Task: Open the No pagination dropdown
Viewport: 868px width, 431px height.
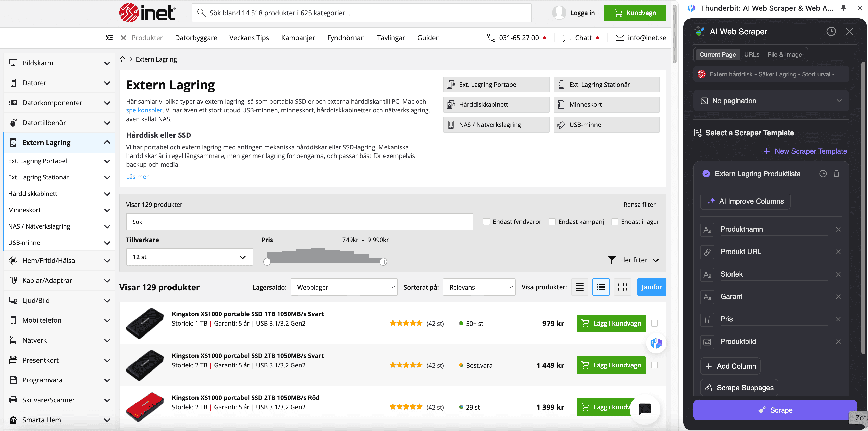Action: click(x=771, y=101)
